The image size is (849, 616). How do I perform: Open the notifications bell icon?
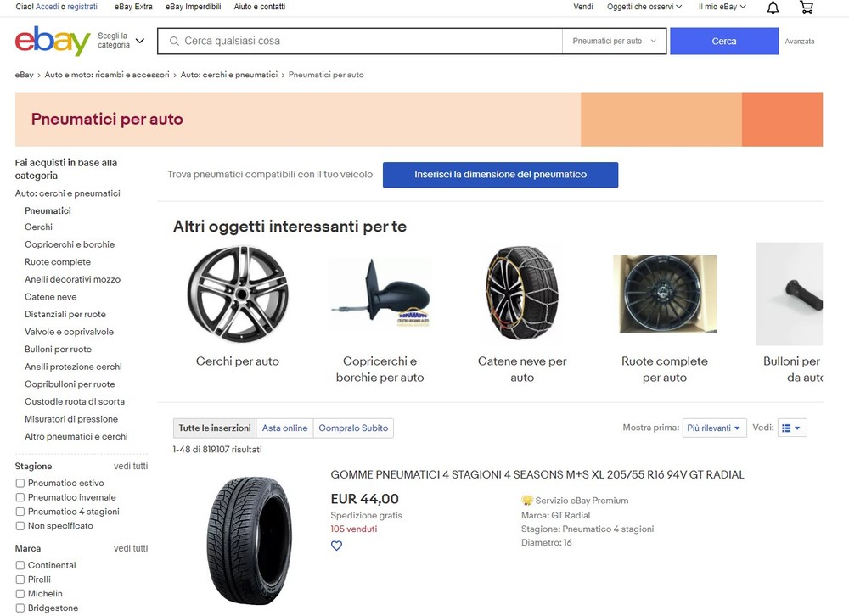(x=773, y=8)
